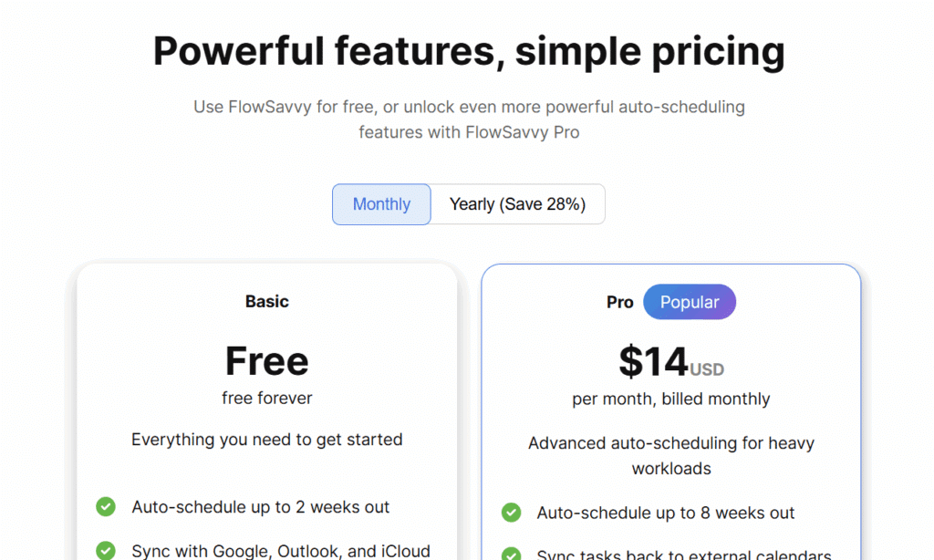Click the Free price label
This screenshot has height=560, width=934.
[x=267, y=361]
